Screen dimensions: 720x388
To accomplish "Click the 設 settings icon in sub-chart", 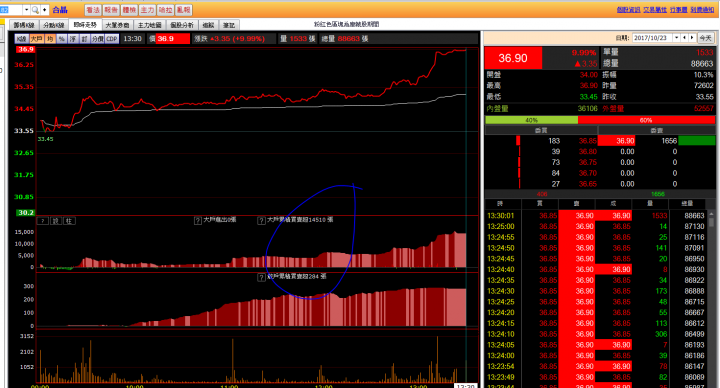I will click(x=56, y=221).
